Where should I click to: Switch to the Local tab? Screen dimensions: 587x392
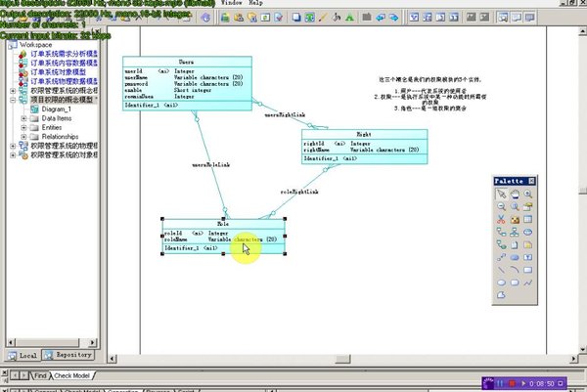point(23,356)
